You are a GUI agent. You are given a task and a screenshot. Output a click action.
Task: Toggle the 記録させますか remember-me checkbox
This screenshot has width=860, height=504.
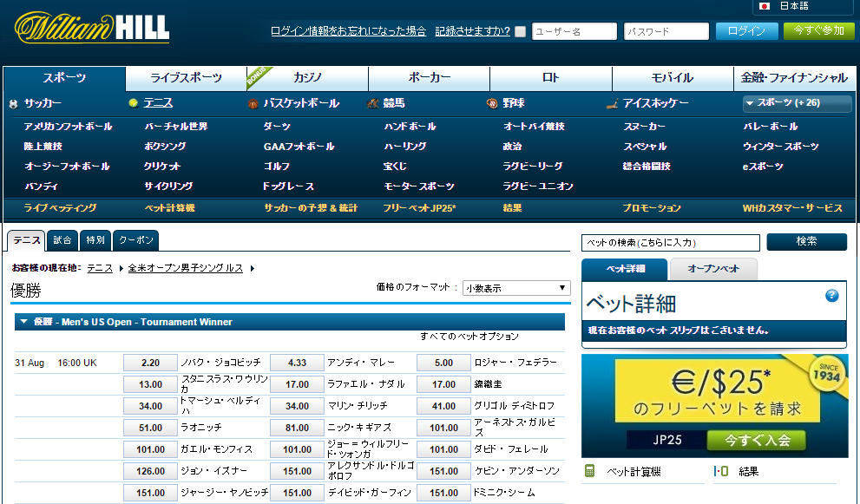coord(521,32)
